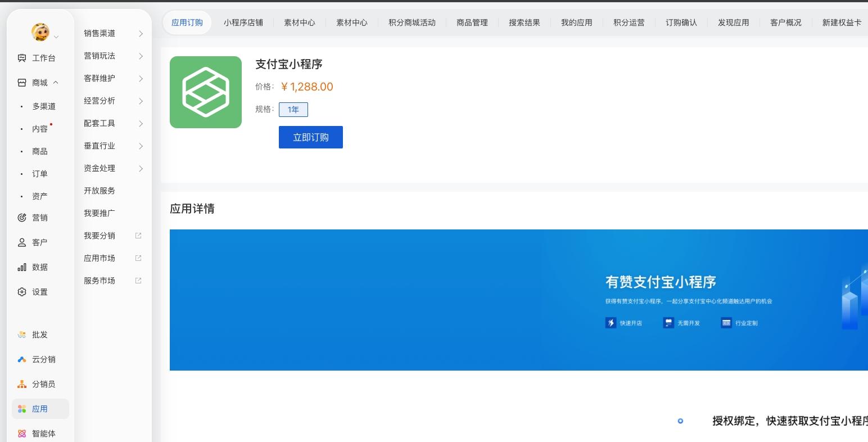Click the 应用详情 heading
This screenshot has width=868, height=442.
(x=192, y=209)
